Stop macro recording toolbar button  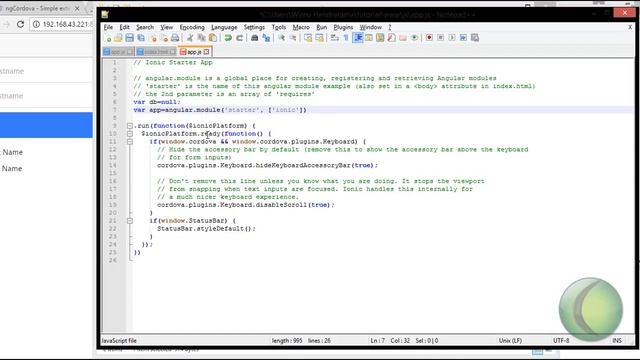coord(440,38)
